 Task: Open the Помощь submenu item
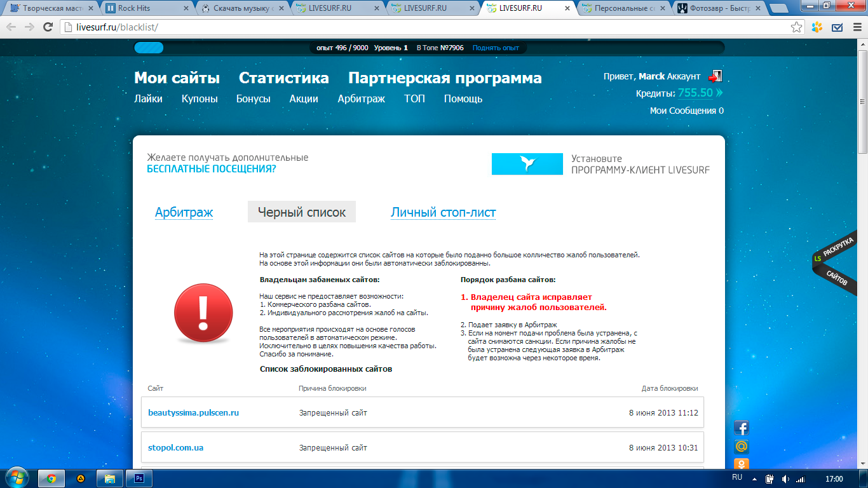(463, 99)
